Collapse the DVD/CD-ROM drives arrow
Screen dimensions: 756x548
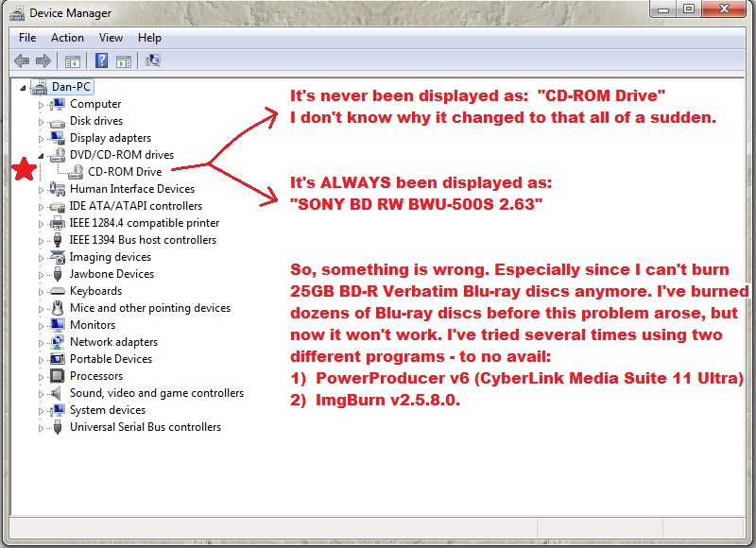coord(41,156)
